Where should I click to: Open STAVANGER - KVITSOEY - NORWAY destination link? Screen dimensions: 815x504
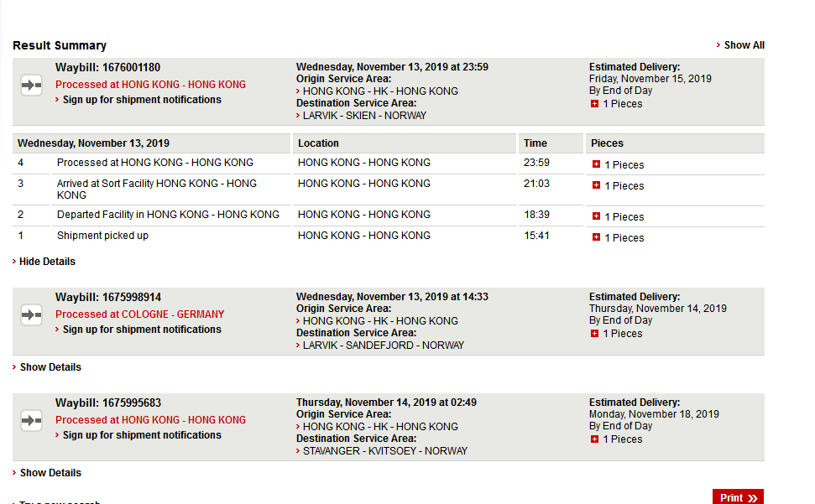coord(385,451)
